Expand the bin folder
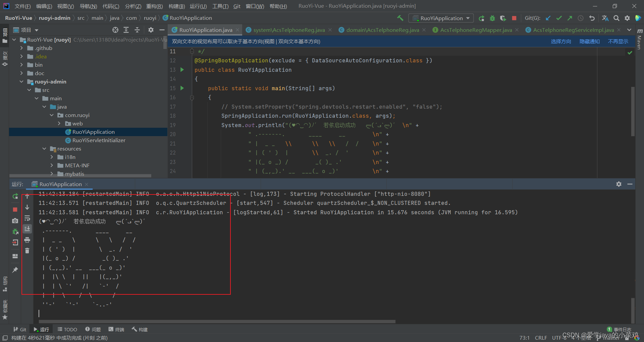Image resolution: width=644 pixels, height=342 pixels. click(x=22, y=65)
